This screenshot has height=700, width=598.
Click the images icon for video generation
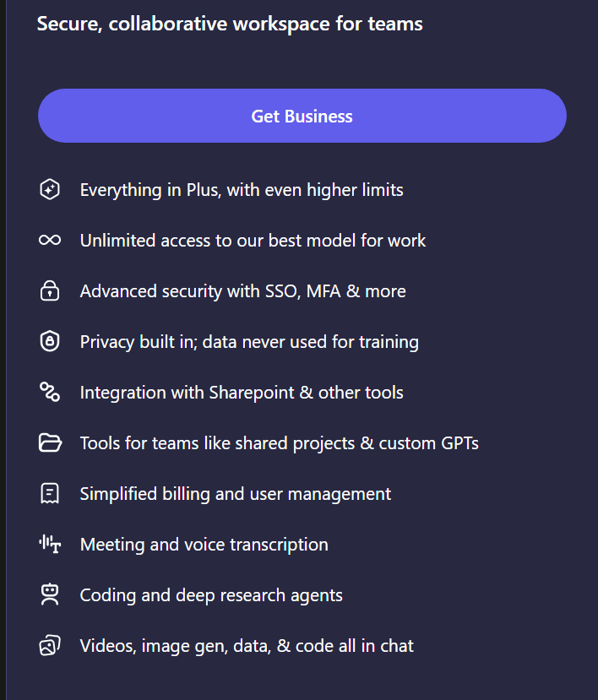[50, 646]
